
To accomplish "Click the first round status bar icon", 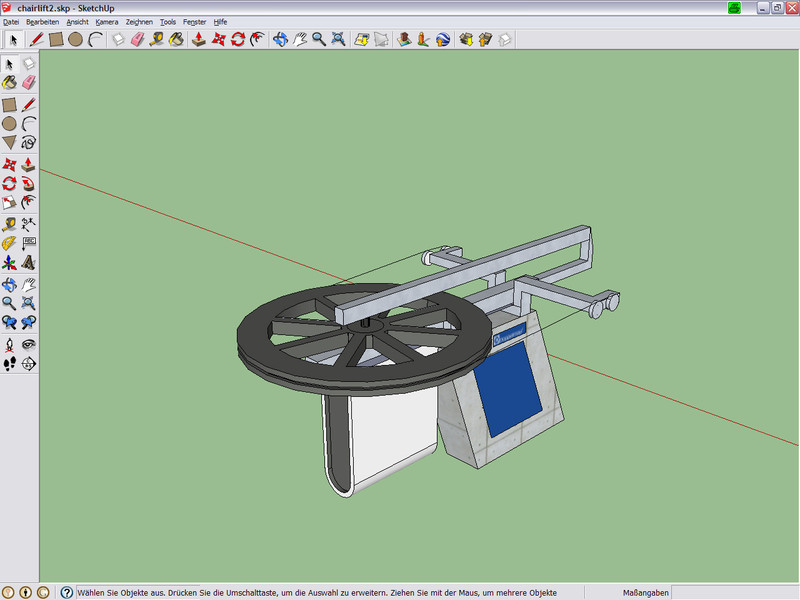I will 9,592.
